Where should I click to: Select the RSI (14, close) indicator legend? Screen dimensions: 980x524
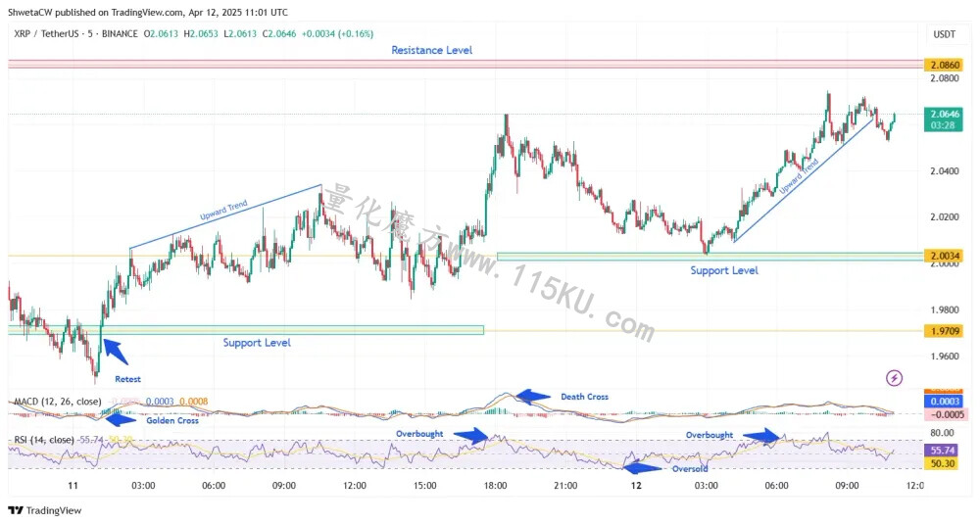click(x=44, y=440)
